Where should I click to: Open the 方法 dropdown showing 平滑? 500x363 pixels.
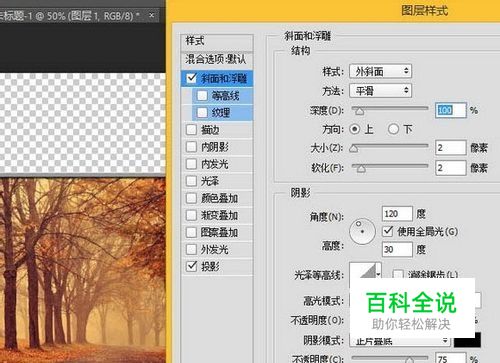(x=380, y=91)
